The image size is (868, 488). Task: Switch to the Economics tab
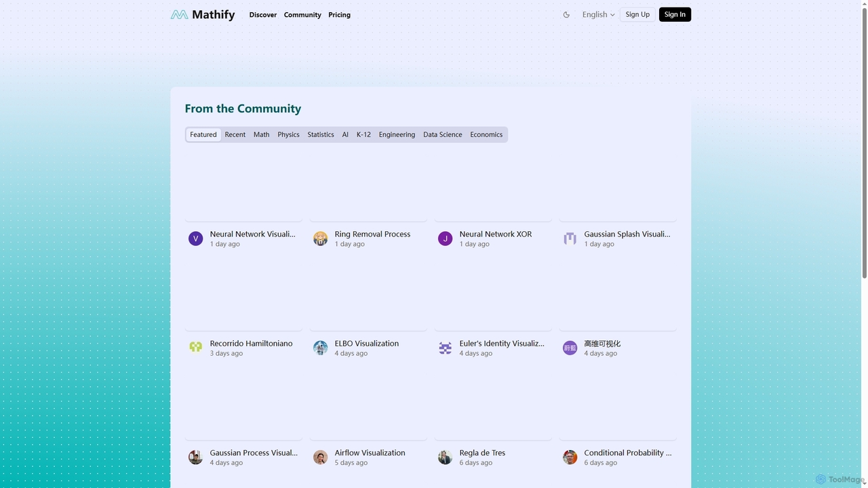[486, 134]
